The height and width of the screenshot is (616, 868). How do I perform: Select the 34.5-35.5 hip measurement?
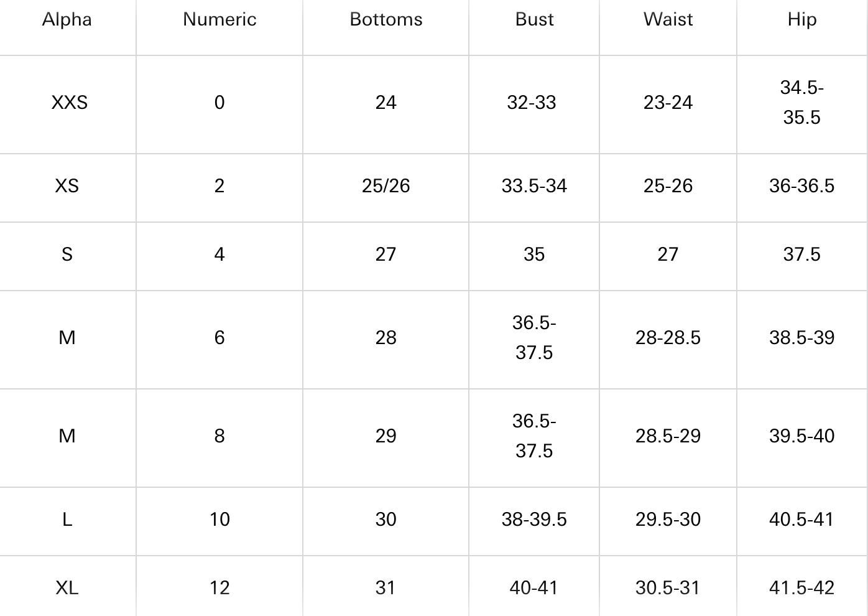(x=801, y=103)
